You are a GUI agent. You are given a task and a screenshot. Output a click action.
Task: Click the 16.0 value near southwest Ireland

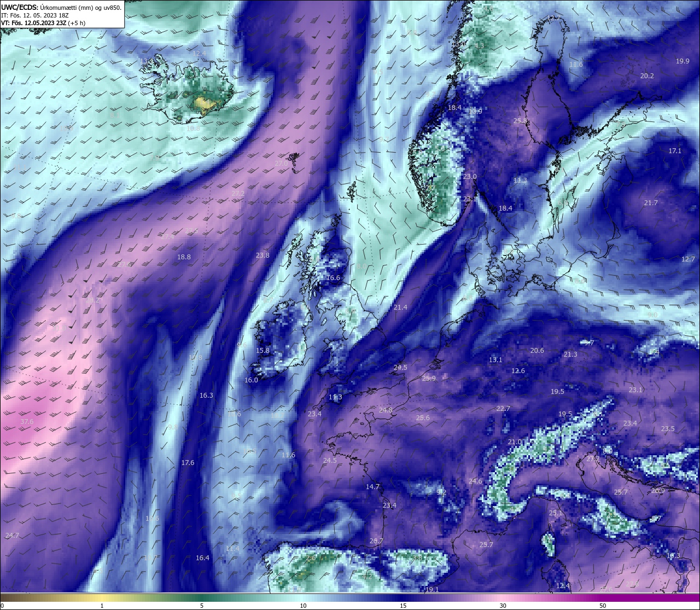coord(251,380)
